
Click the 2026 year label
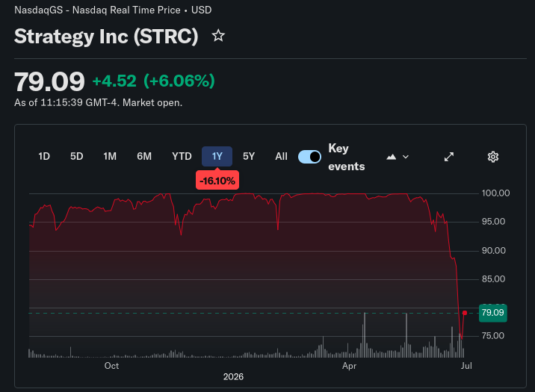[233, 376]
